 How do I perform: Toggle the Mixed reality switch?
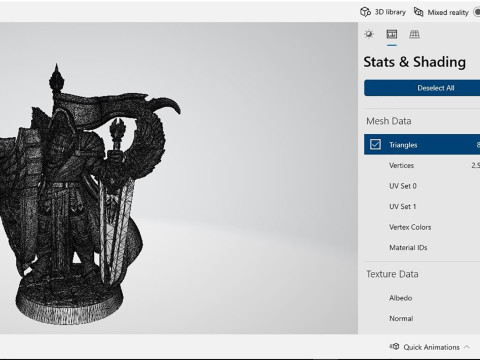tap(477, 12)
